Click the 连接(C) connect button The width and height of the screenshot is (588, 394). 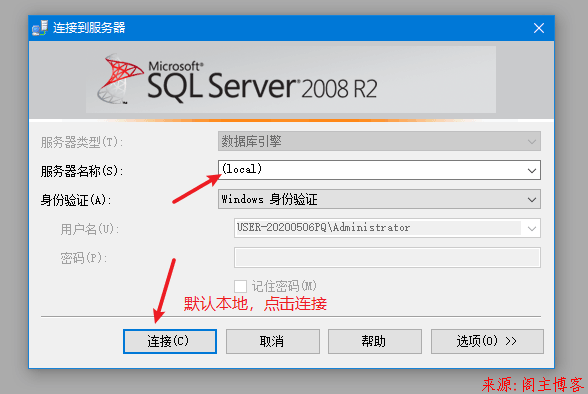[170, 341]
